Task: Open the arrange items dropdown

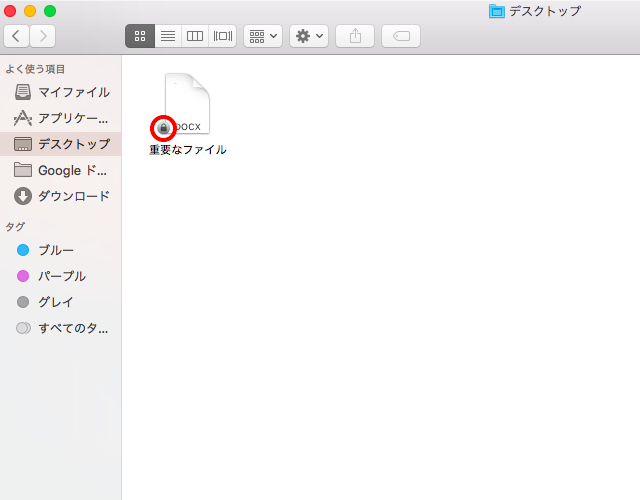Action: coord(263,36)
